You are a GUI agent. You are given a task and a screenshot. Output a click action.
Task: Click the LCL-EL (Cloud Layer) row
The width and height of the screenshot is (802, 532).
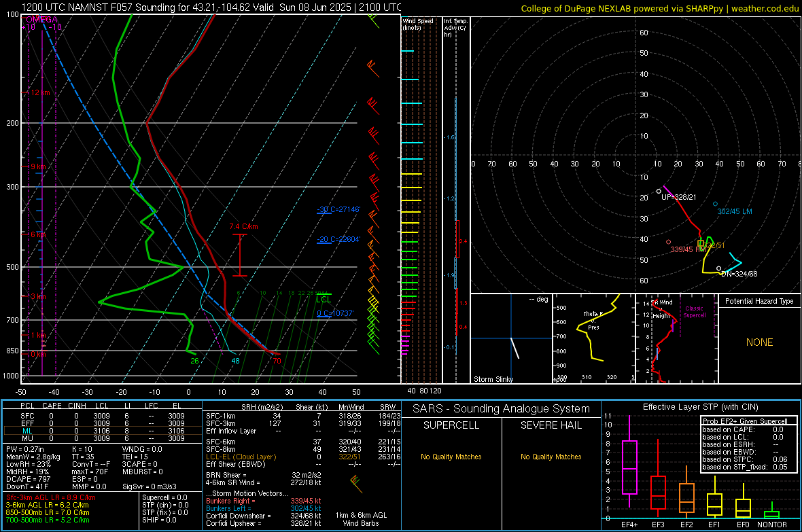pyautogui.click(x=303, y=457)
